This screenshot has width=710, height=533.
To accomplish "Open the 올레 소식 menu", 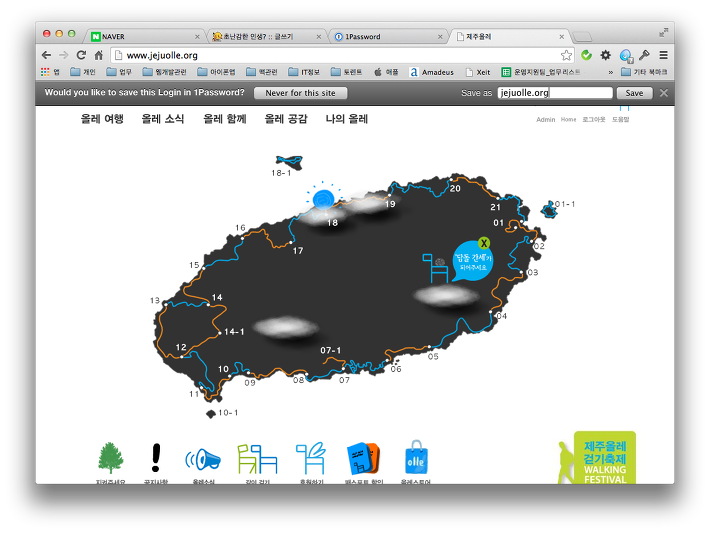I will pos(163,119).
